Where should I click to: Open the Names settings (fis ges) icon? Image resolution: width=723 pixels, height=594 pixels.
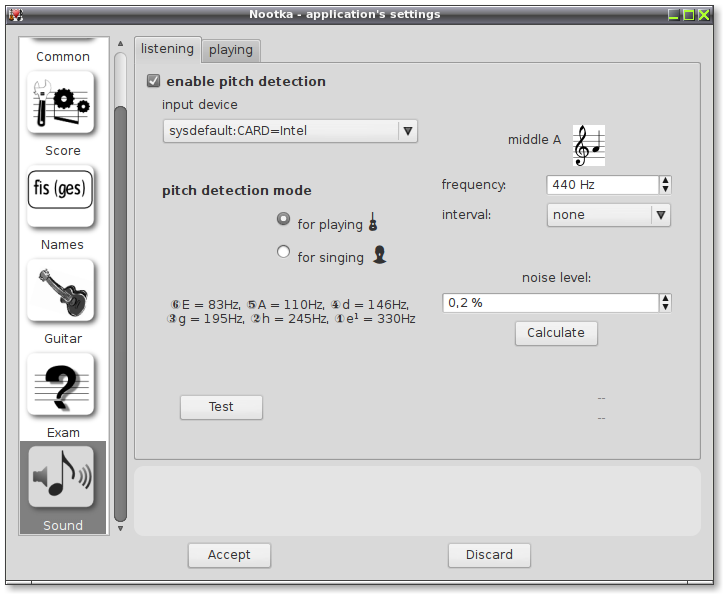[x=60, y=196]
